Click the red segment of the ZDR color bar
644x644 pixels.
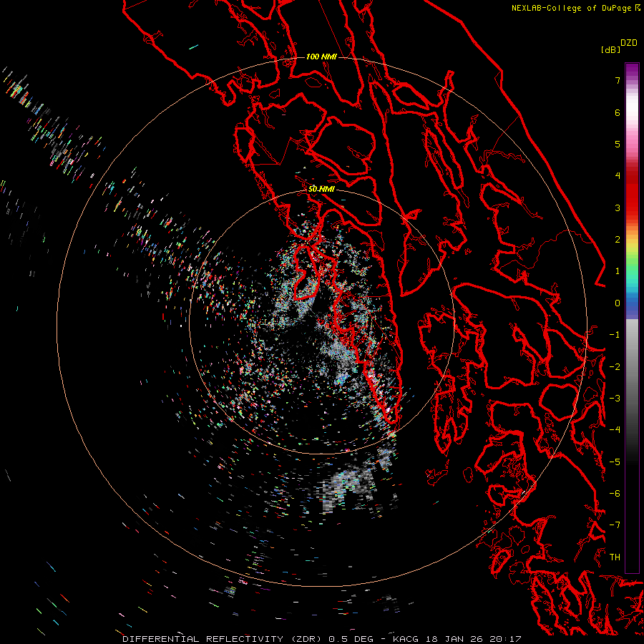[632, 193]
